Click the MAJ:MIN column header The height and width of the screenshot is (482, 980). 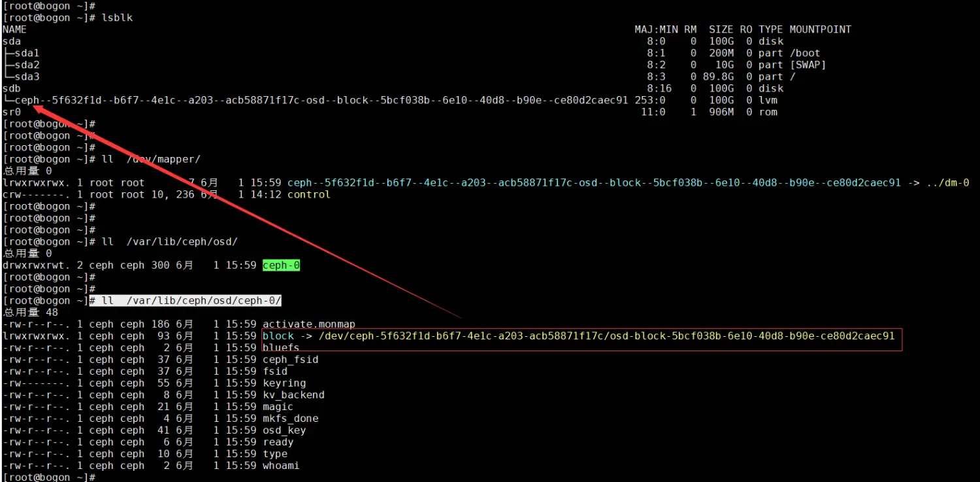pyautogui.click(x=656, y=29)
